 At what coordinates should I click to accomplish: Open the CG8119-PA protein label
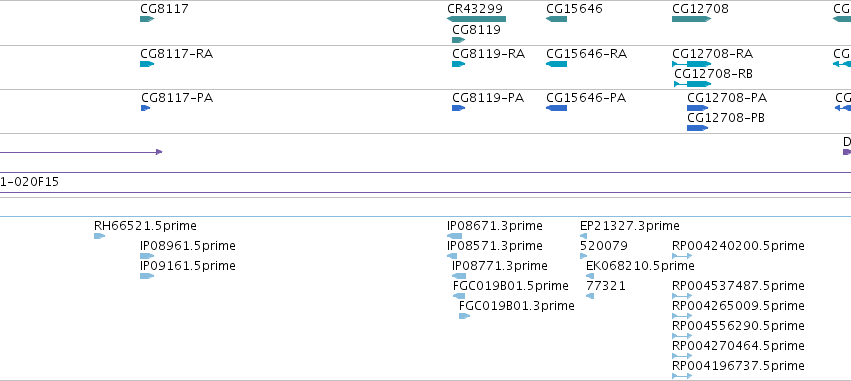point(488,98)
